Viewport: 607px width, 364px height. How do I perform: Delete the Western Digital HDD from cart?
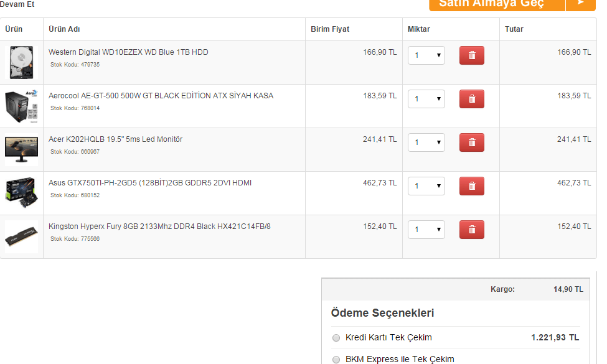[x=471, y=55]
